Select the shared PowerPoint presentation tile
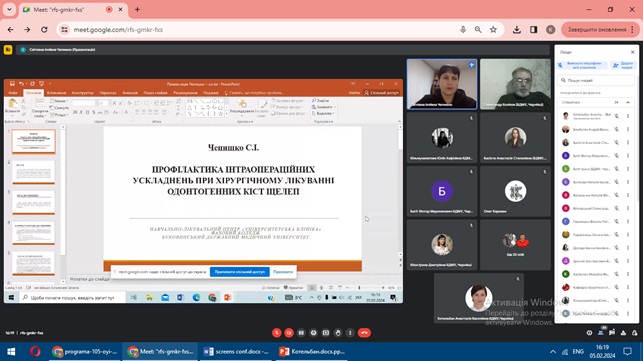 point(203,191)
